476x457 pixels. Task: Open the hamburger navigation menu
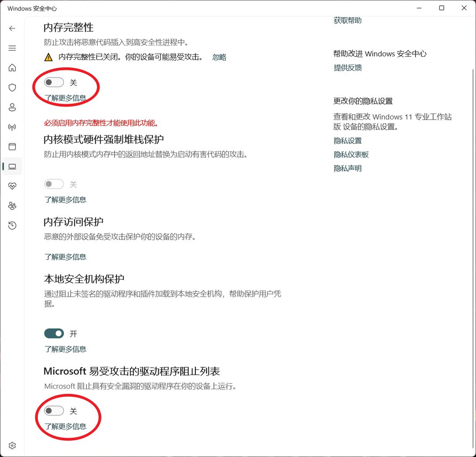coord(12,48)
